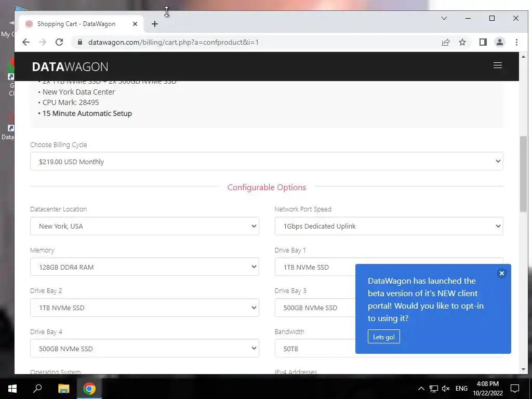Dismiss the client portal popup
532x399 pixels.
[x=501, y=273]
